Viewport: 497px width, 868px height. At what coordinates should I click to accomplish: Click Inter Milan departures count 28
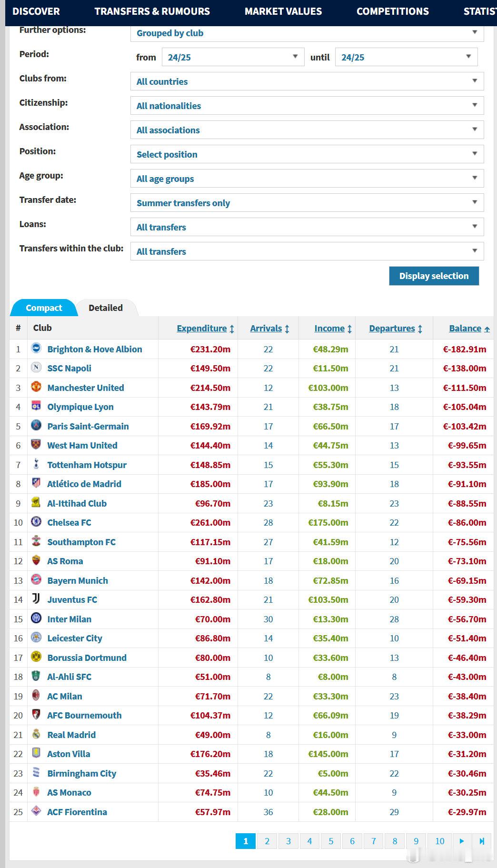tap(394, 619)
